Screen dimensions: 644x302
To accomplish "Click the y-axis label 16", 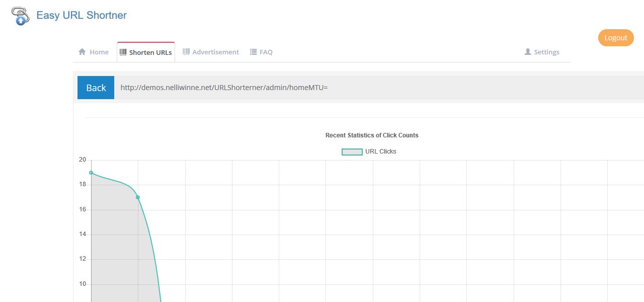I will click(83, 209).
